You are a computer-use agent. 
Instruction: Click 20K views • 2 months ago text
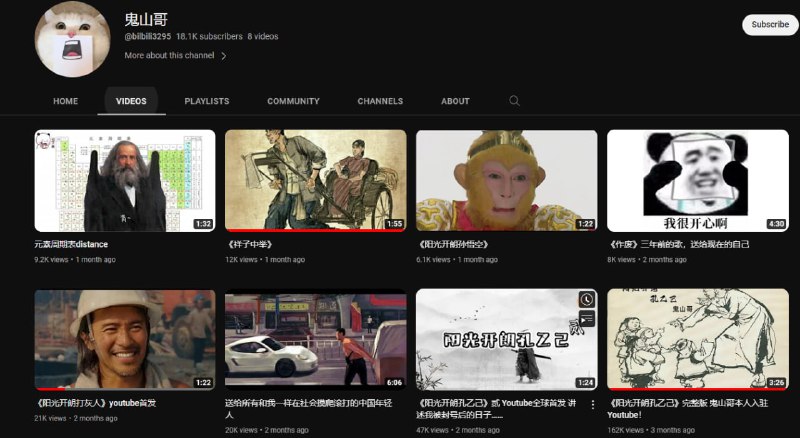pyautogui.click(x=267, y=430)
